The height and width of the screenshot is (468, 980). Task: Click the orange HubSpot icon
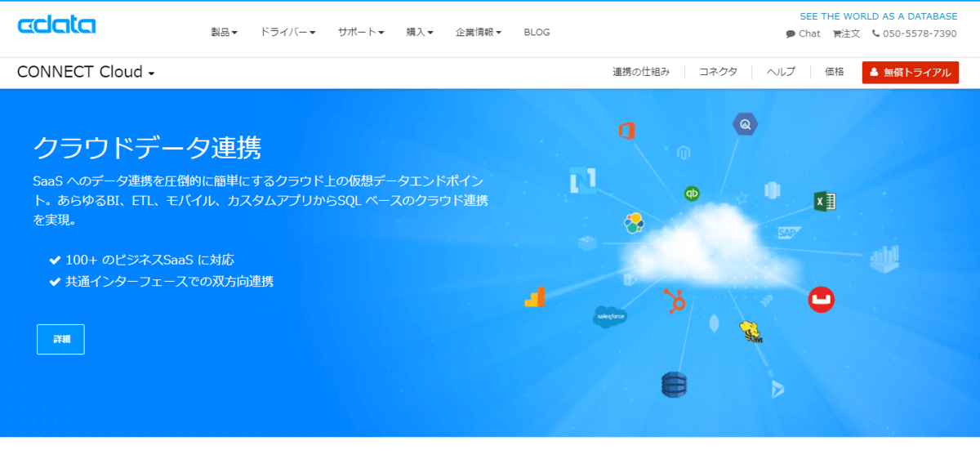tap(675, 301)
